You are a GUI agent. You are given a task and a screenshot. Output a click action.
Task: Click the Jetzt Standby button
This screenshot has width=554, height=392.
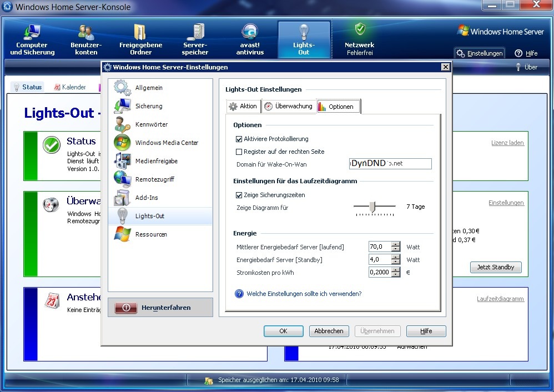point(496,267)
